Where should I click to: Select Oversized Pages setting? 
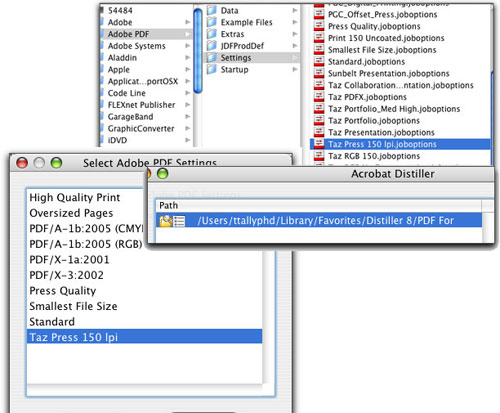(71, 213)
